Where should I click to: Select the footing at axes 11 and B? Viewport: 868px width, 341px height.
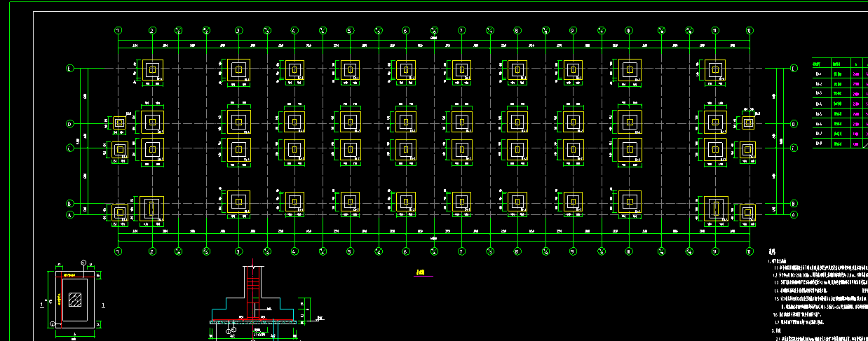(x=715, y=207)
